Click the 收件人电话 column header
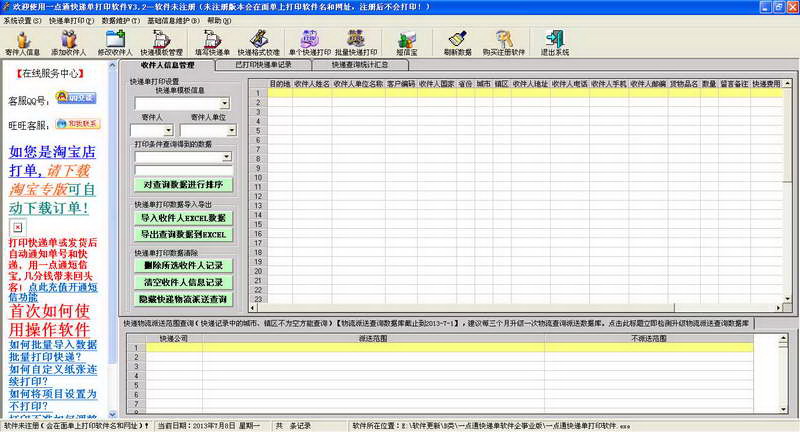 [569, 84]
